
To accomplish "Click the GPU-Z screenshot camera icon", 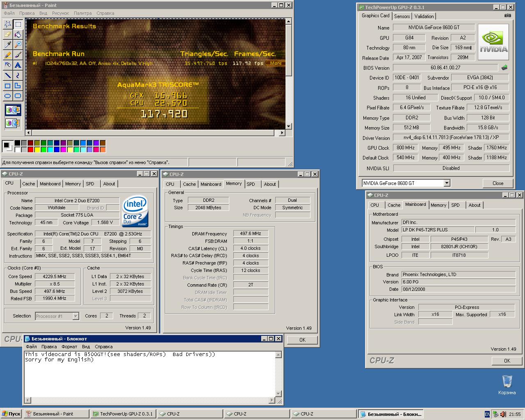I will pos(508,16).
